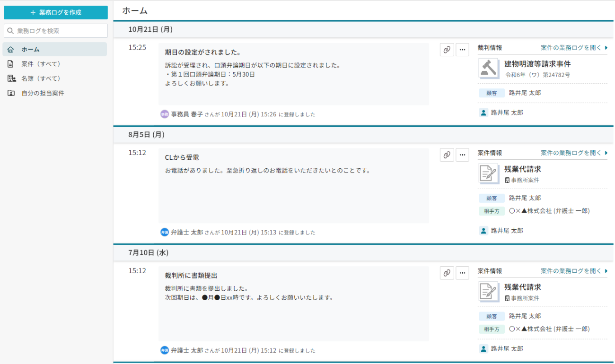Copy link icon for 裁判所に書類提出 log
The width and height of the screenshot is (615, 364).
[x=447, y=273]
